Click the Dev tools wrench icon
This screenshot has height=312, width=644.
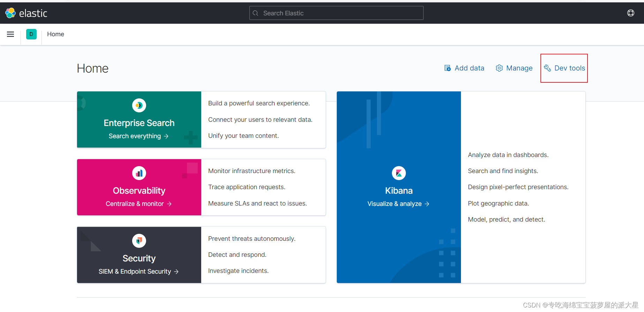tap(547, 68)
